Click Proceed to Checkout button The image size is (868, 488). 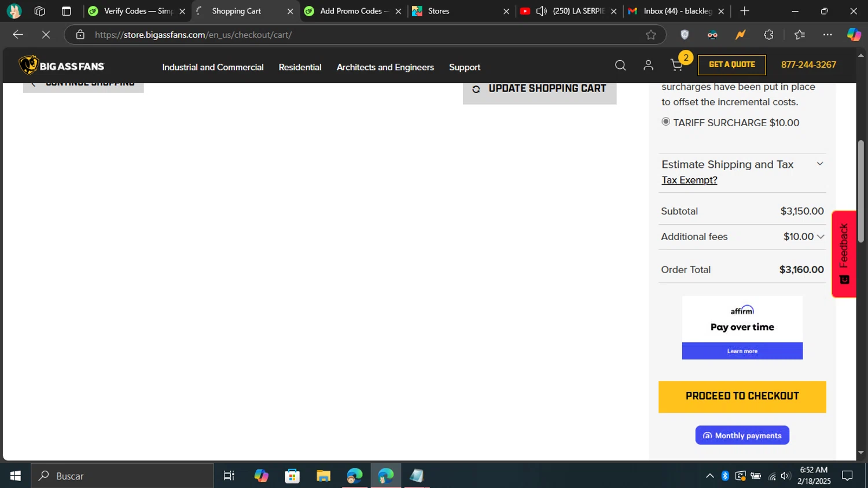click(x=742, y=397)
